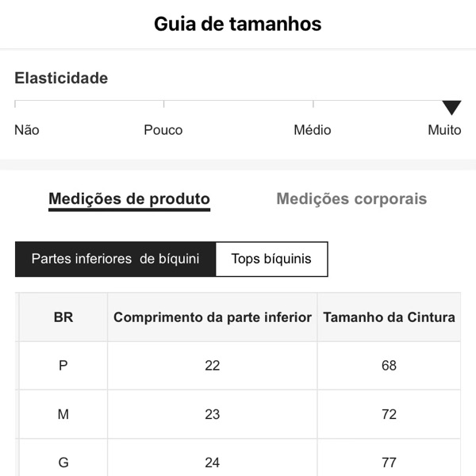Viewport: 476px width, 476px height.
Task: Click the Muito elasticity label
Action: point(444,130)
